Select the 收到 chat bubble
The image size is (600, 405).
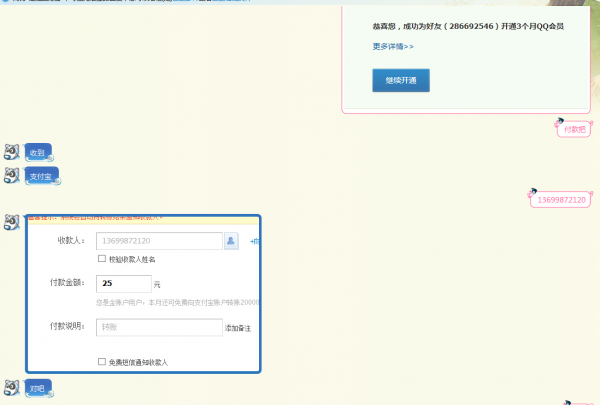pyautogui.click(x=38, y=153)
